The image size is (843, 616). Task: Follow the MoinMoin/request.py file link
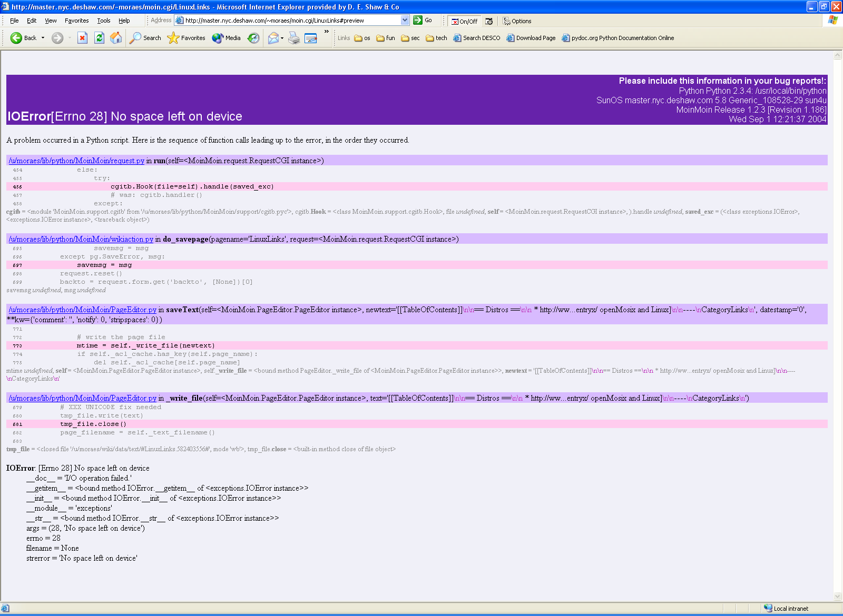click(76, 161)
